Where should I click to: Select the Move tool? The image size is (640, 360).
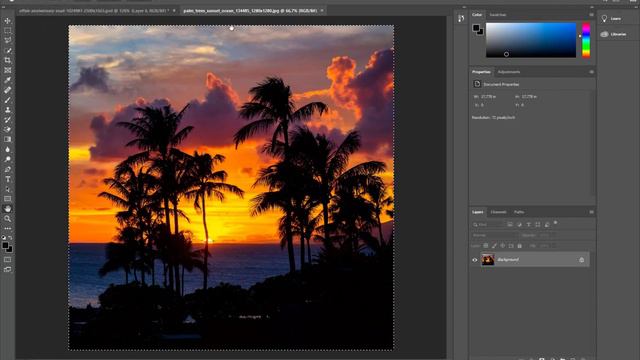tap(8, 21)
